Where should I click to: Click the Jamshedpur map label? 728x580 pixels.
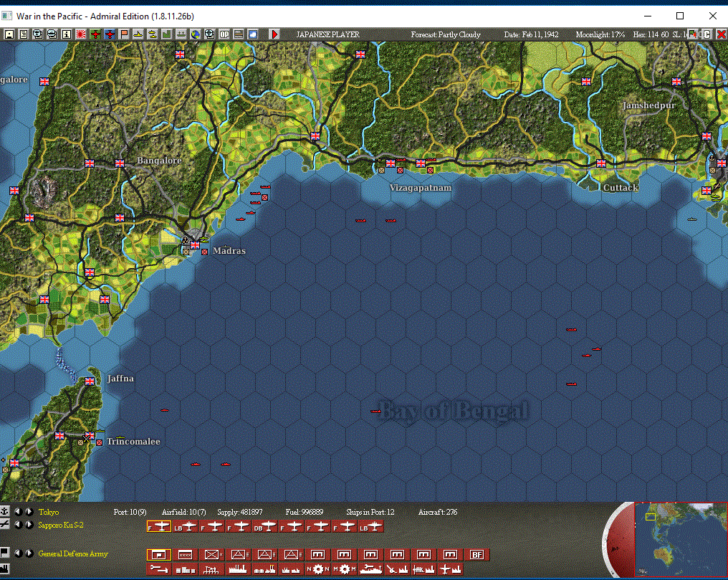point(648,105)
